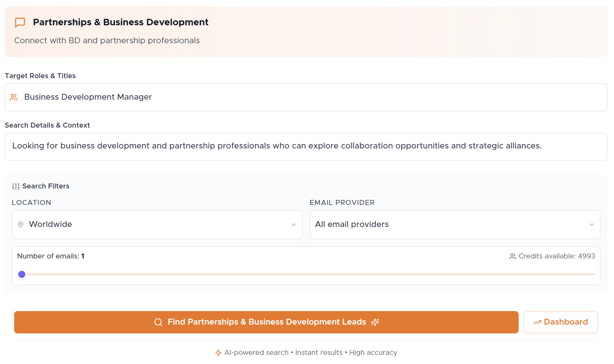Click the credits available users icon

tap(512, 256)
